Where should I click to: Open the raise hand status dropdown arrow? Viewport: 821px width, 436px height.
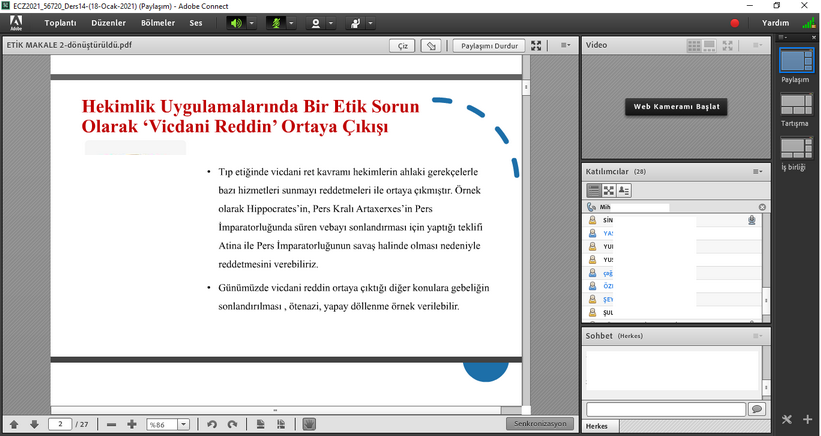pyautogui.click(x=372, y=23)
